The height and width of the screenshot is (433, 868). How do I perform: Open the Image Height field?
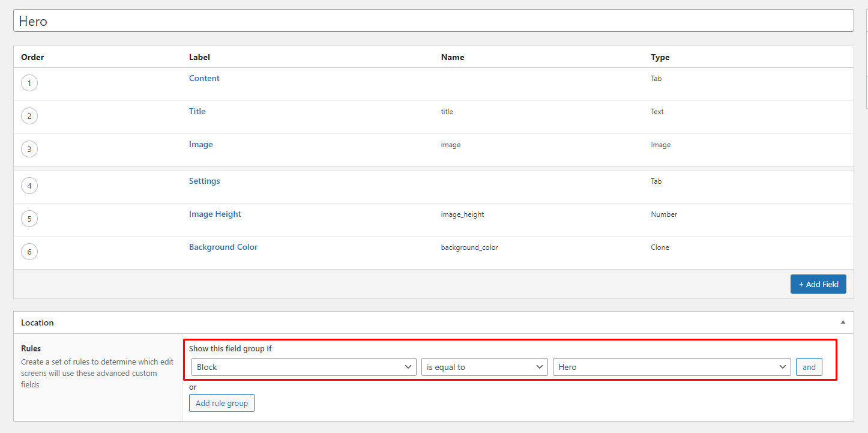(x=215, y=214)
